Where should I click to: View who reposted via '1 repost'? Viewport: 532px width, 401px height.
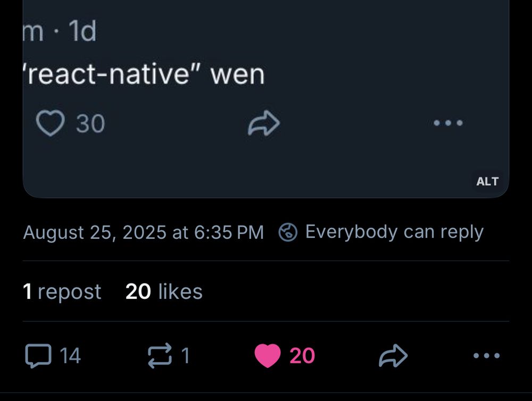point(62,291)
